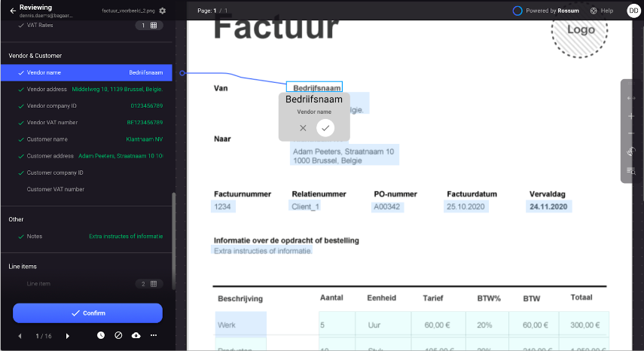Click the 20% BTW% cell in Werk row
Viewport: 644px width, 351px height.
(487, 325)
